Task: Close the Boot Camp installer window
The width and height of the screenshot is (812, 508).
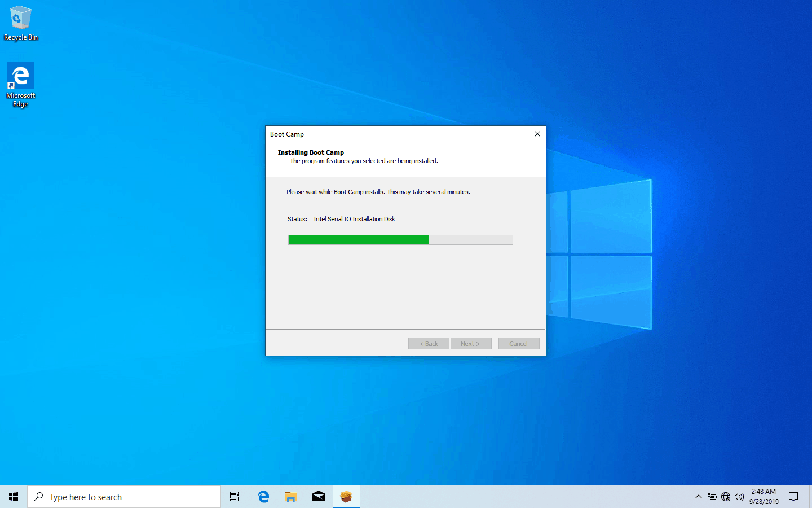Action: 537,134
